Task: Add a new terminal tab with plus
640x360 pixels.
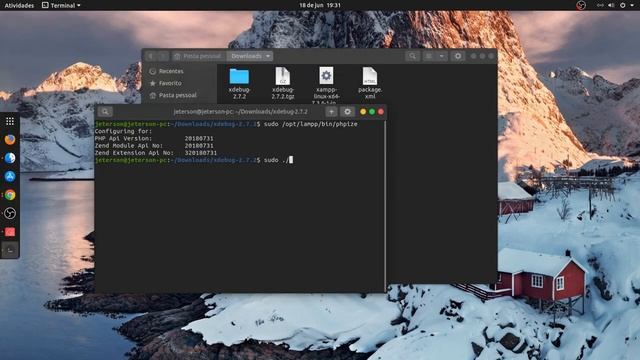Action: [331, 111]
